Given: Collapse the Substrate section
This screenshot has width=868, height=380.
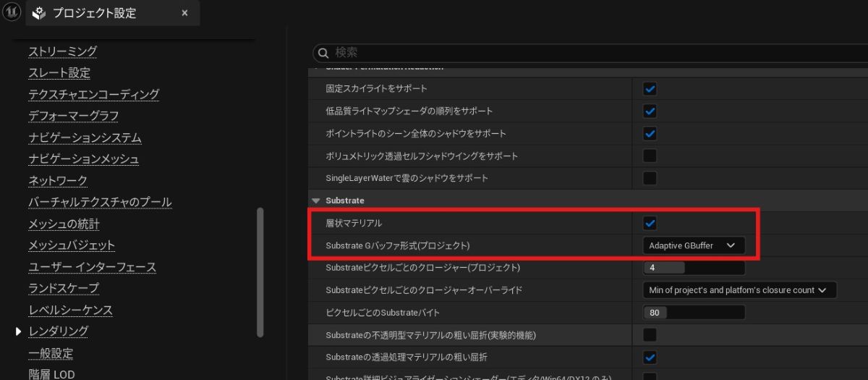Looking at the screenshot, I should pyautogui.click(x=315, y=200).
